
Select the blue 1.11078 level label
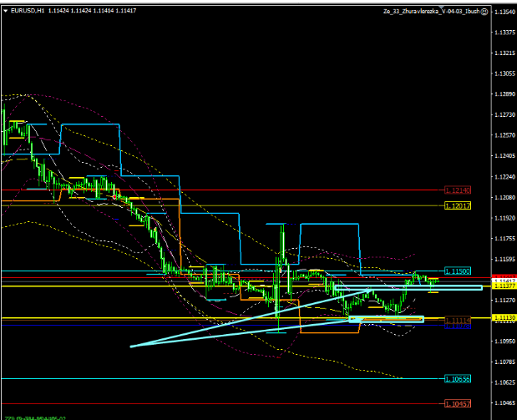[x=458, y=326]
